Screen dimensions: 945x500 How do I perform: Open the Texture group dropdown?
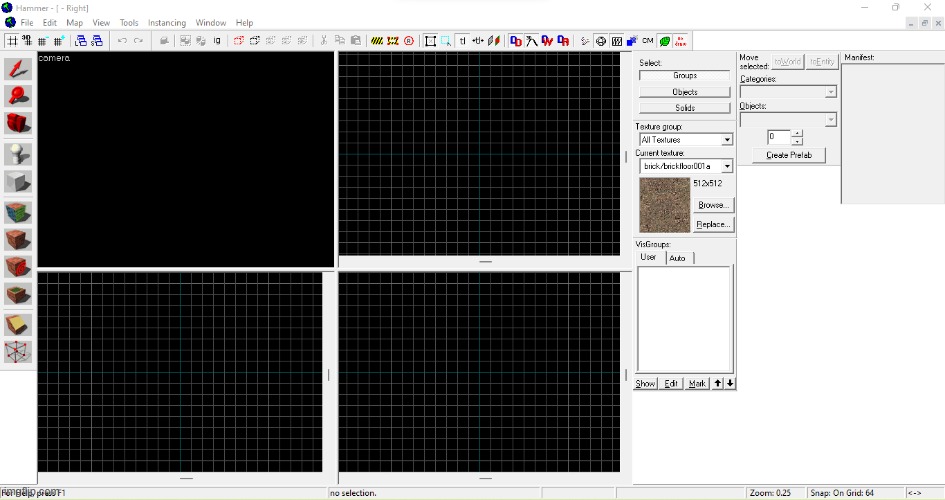click(x=727, y=140)
